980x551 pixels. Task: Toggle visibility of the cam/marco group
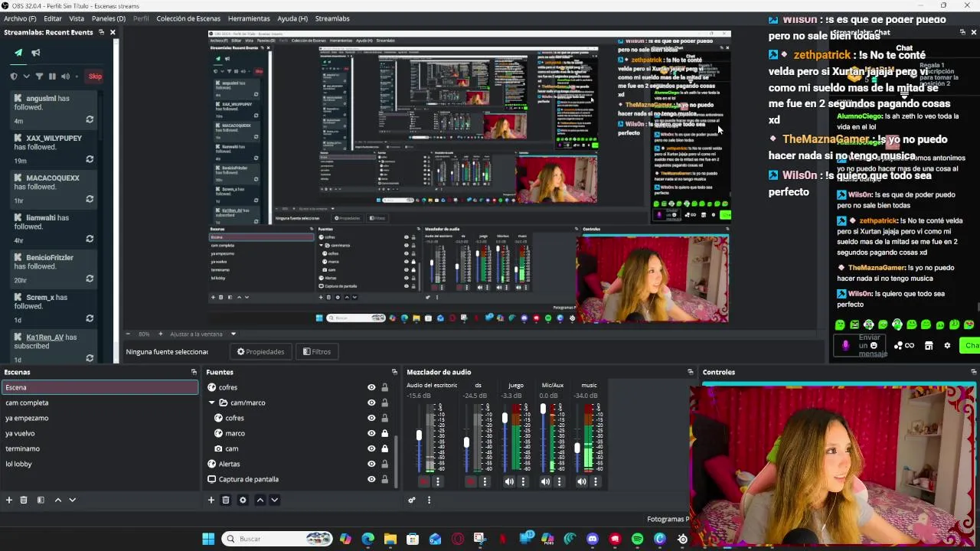tap(371, 403)
